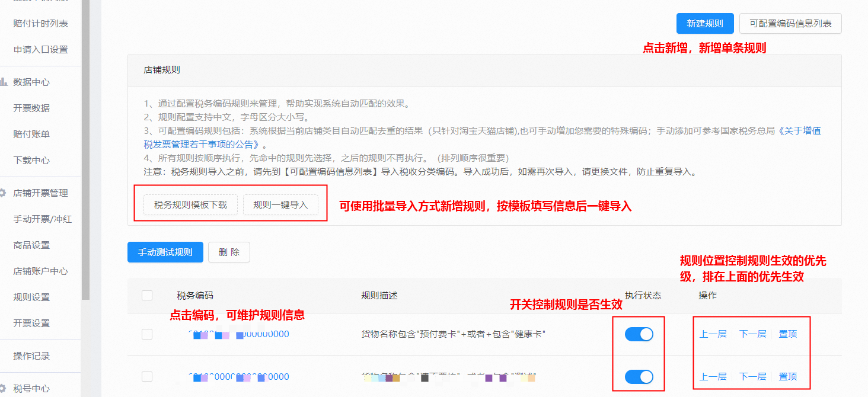Viewport: 868px width, 397px height.
Task: Click the 手动测试规则 button
Action: click(165, 252)
